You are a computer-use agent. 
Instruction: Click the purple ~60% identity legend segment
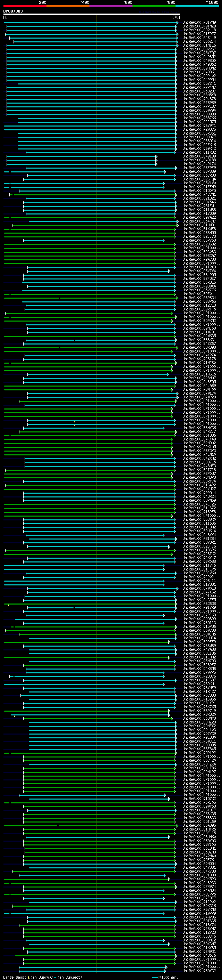click(x=111, y=6)
